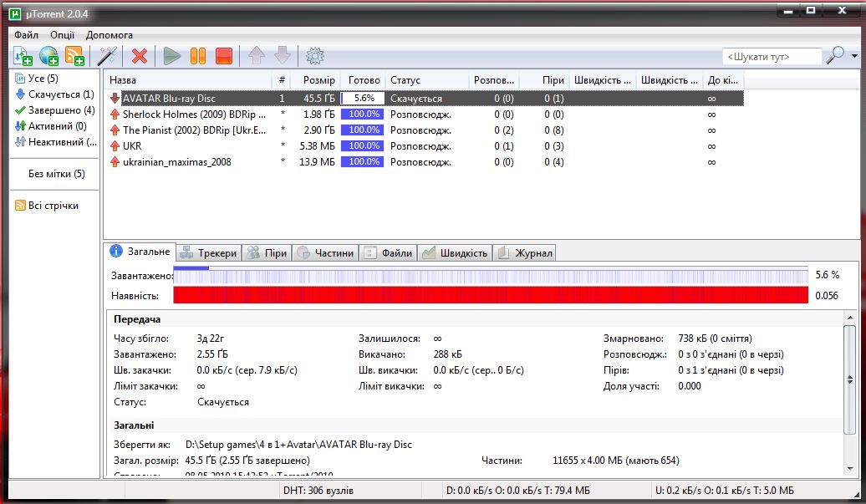Click size cell '45.5 ГБ' of AVATAR
Screen dimensions: 866x504
318,99
